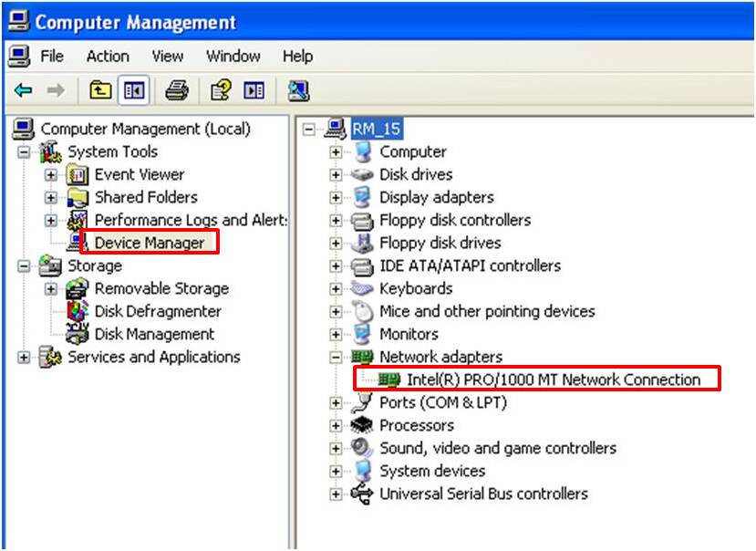Expand the Display adapters category

(x=336, y=198)
